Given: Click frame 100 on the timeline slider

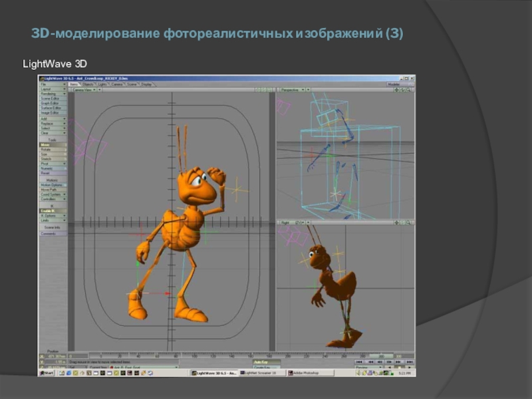Looking at the screenshot, I should click(x=194, y=356).
